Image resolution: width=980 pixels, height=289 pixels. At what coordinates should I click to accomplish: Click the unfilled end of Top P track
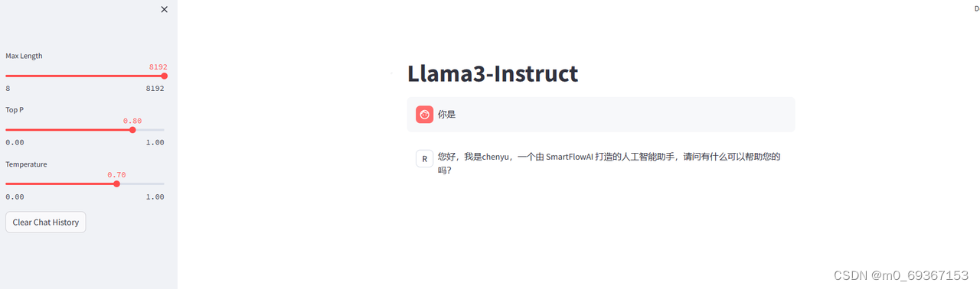[x=149, y=130]
